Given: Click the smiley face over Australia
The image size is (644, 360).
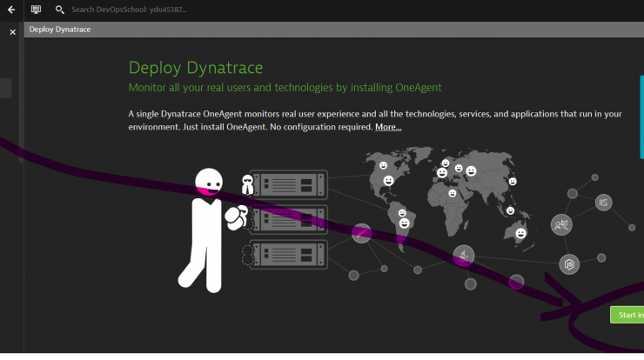Looking at the screenshot, I should click(520, 234).
